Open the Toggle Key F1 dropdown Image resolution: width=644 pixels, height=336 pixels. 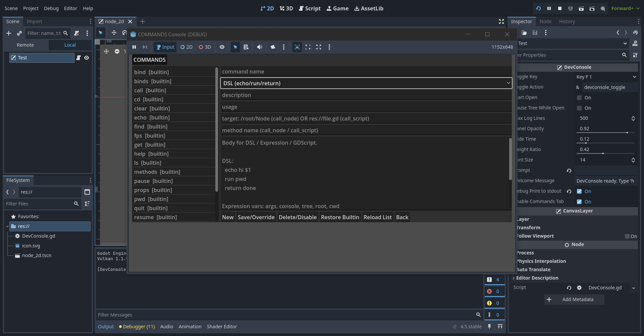pyautogui.click(x=606, y=77)
